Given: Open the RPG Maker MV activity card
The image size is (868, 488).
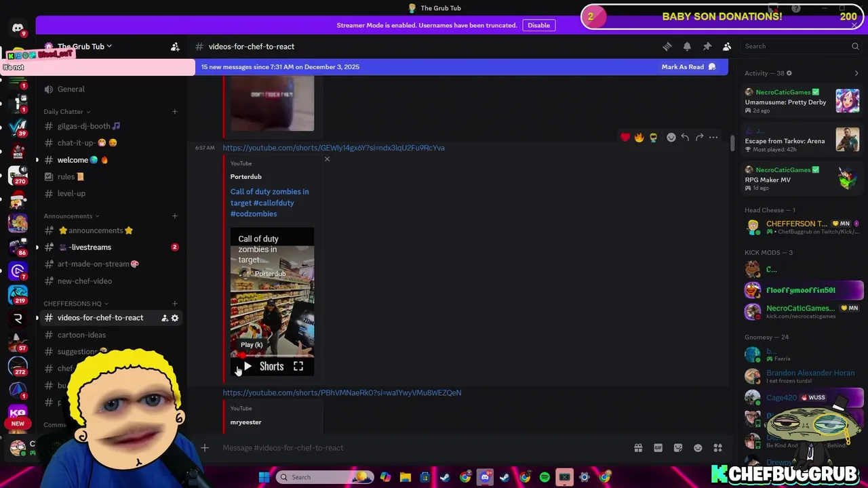Looking at the screenshot, I should [x=802, y=179].
